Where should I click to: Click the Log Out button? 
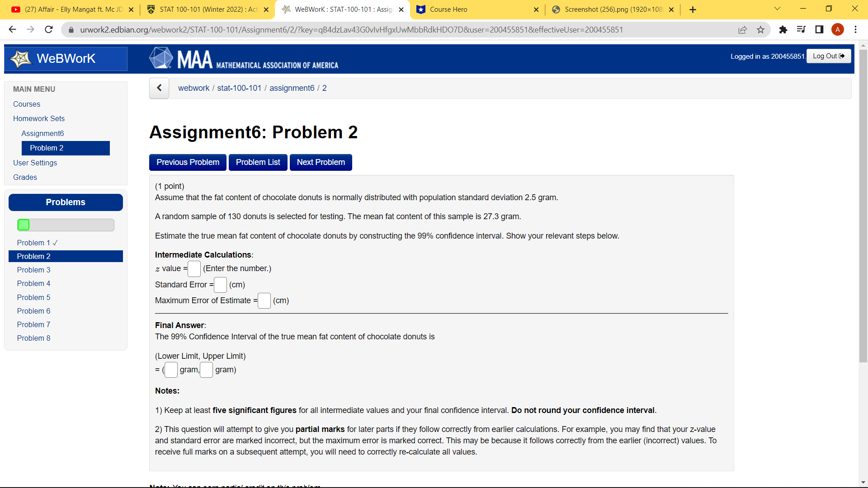828,56
